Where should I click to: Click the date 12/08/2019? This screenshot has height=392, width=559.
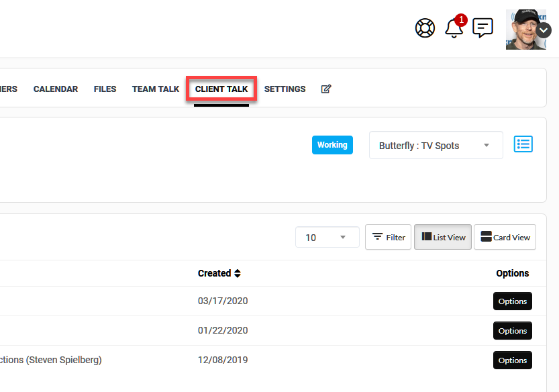223,360
